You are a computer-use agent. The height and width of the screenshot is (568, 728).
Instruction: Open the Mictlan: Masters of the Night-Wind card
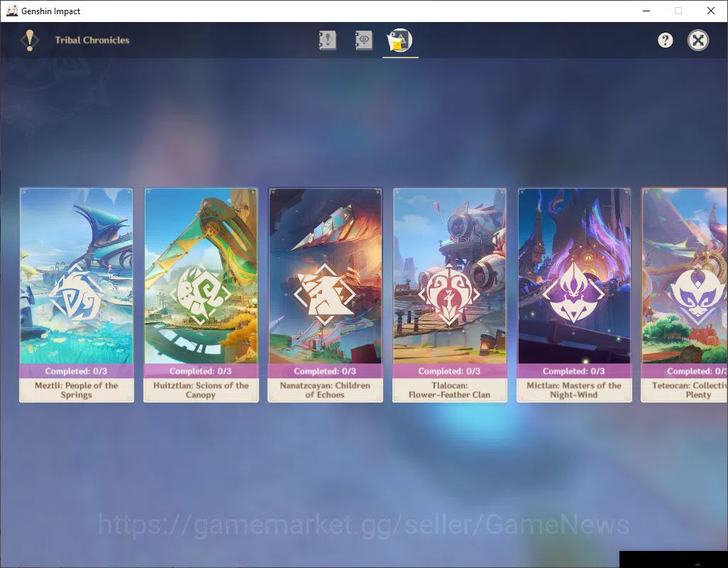574,295
